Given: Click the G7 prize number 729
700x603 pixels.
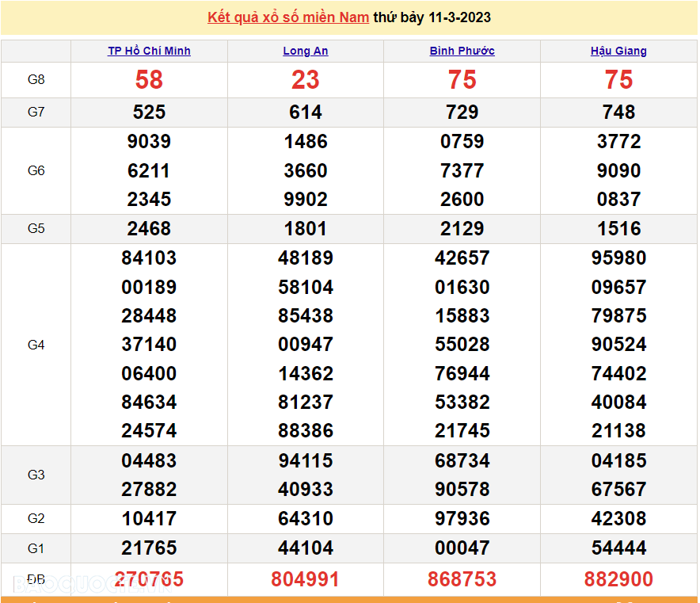Looking at the screenshot, I should 462,113.
